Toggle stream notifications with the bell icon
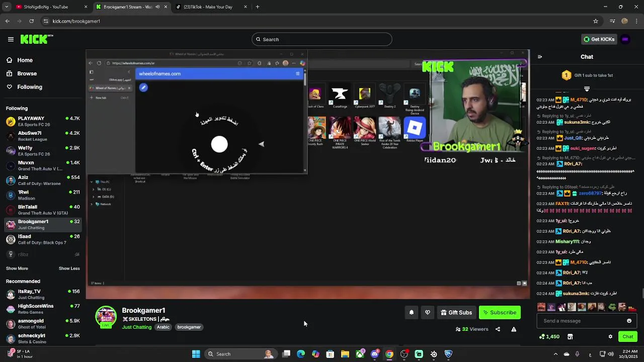644x362 pixels. click(412, 313)
